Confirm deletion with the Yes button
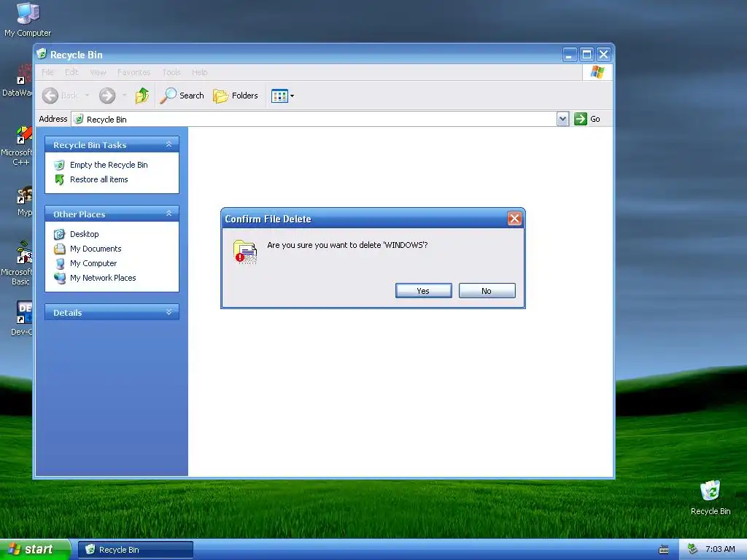This screenshot has width=747, height=560. [424, 291]
